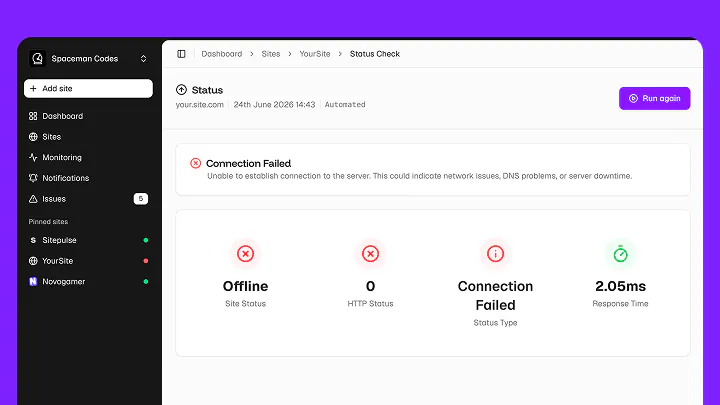Go to Sites breadcrumb

click(x=271, y=54)
